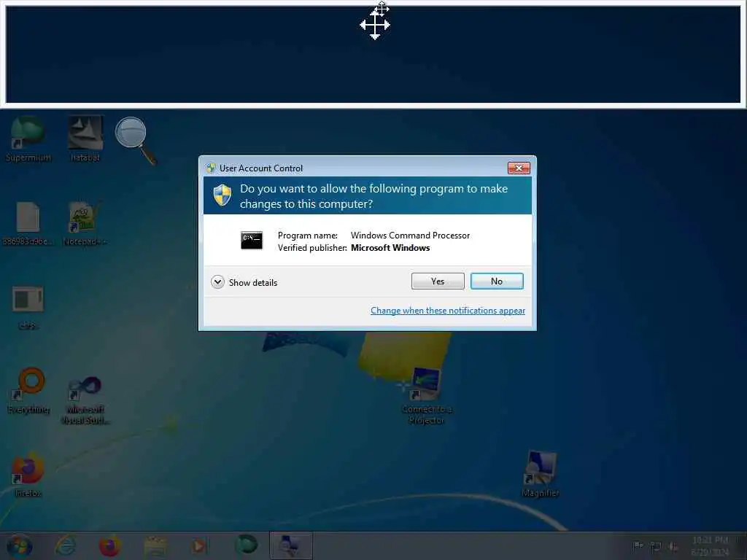Image resolution: width=747 pixels, height=560 pixels.
Task: Click the taskbar clock and date
Action: (x=710, y=545)
